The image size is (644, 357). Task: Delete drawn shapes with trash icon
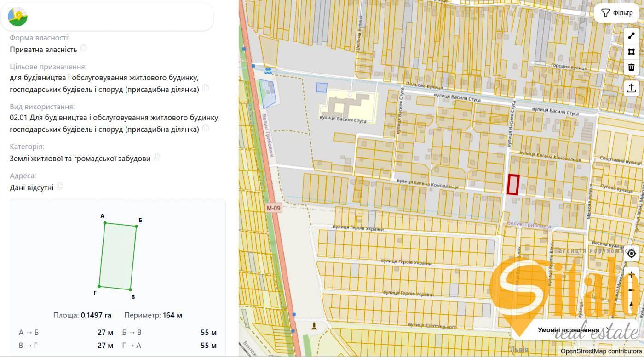coord(631,68)
